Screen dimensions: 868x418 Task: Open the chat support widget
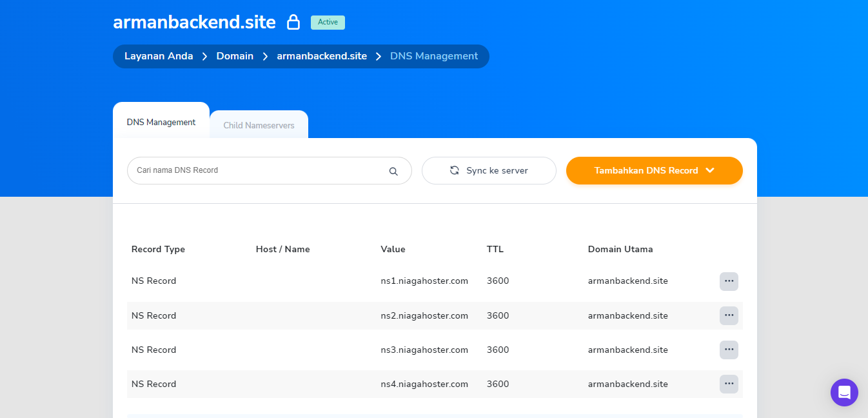point(844,392)
